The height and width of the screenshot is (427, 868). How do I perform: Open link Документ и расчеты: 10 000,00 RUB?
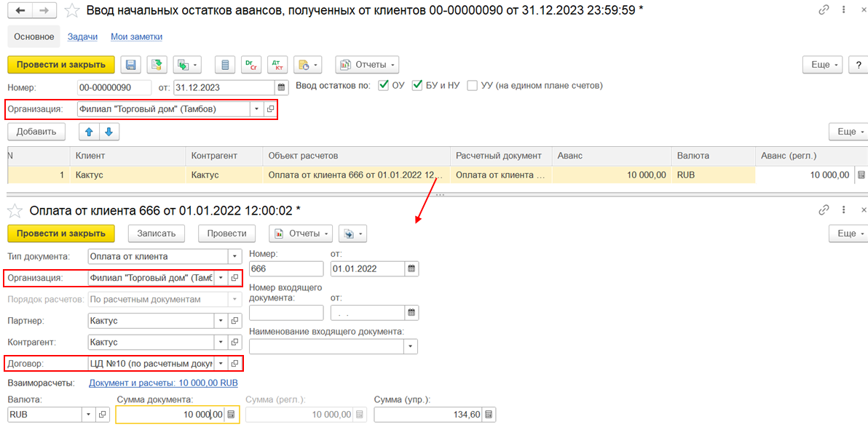point(163,383)
